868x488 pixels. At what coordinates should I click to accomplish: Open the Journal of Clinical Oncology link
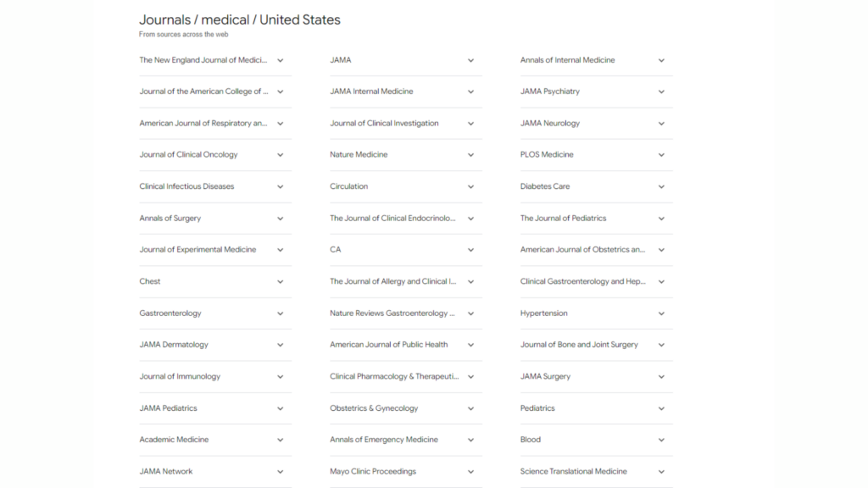pyautogui.click(x=187, y=154)
